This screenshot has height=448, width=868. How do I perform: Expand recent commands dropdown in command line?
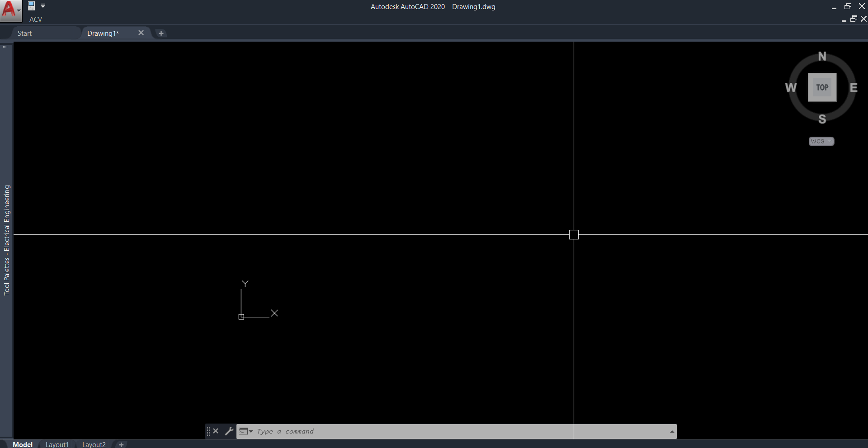pyautogui.click(x=246, y=431)
